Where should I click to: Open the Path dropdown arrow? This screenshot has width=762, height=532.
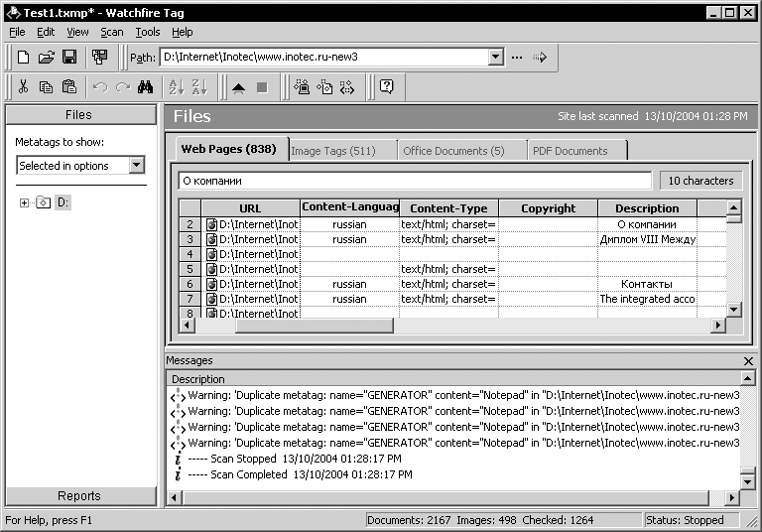click(495, 57)
